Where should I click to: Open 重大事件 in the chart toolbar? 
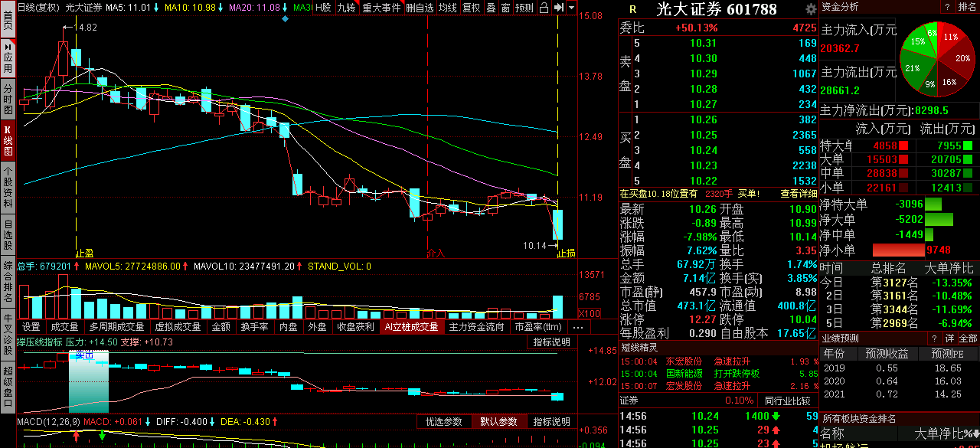pyautogui.click(x=381, y=8)
